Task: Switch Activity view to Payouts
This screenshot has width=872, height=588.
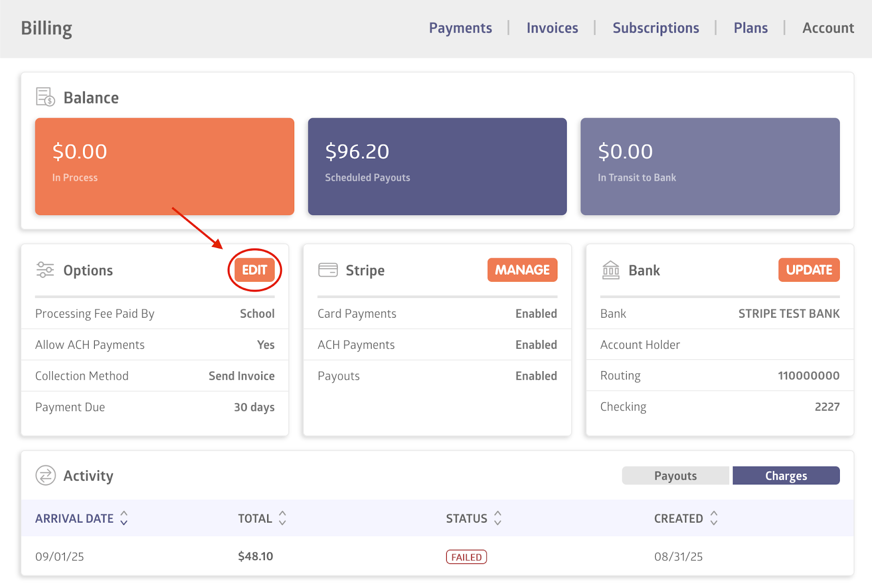Action: [x=675, y=476]
